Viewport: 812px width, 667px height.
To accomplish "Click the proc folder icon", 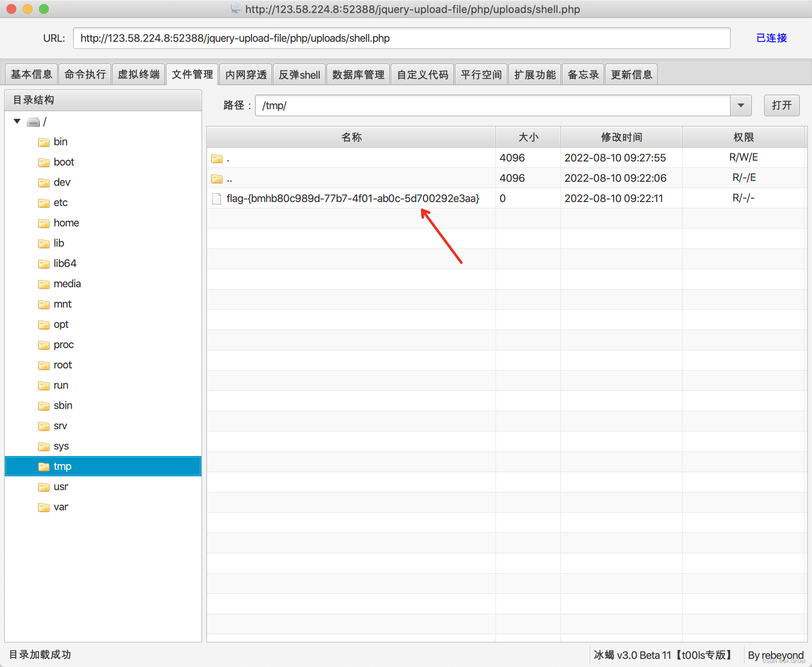I will [43, 345].
